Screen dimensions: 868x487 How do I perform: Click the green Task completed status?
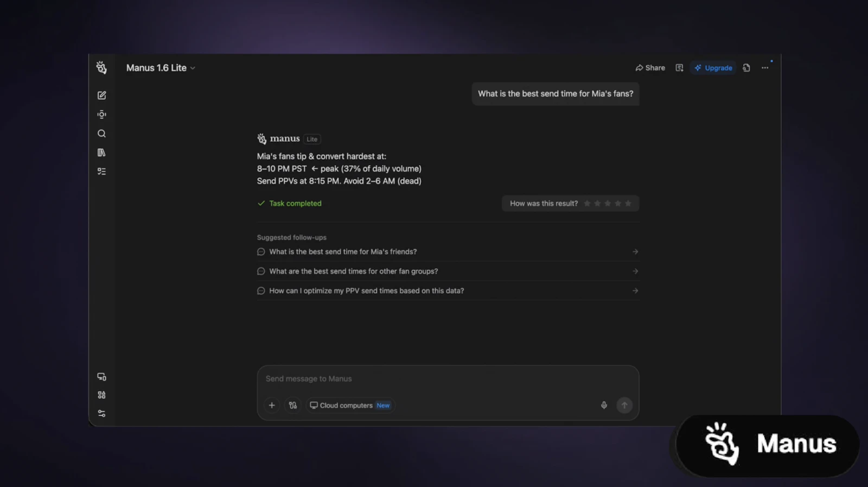[290, 204]
